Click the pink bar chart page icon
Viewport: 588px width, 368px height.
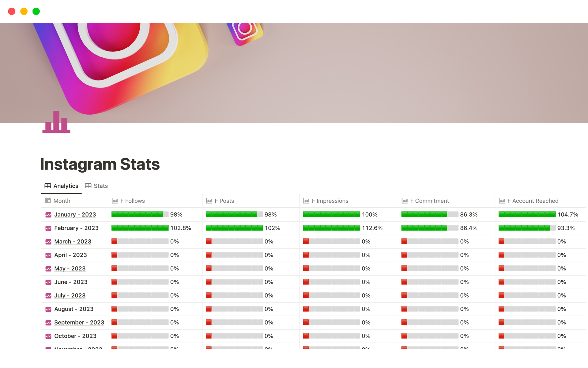coord(56,122)
